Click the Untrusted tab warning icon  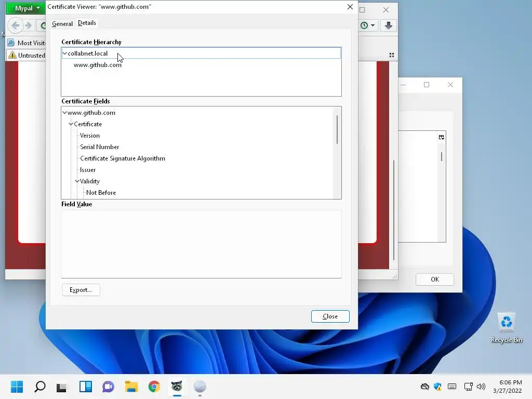click(x=12, y=55)
